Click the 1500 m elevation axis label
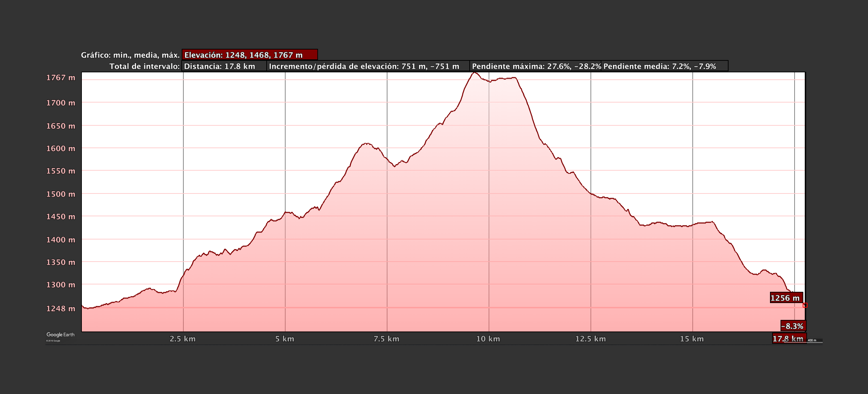Image resolution: width=868 pixels, height=394 pixels. tap(61, 194)
